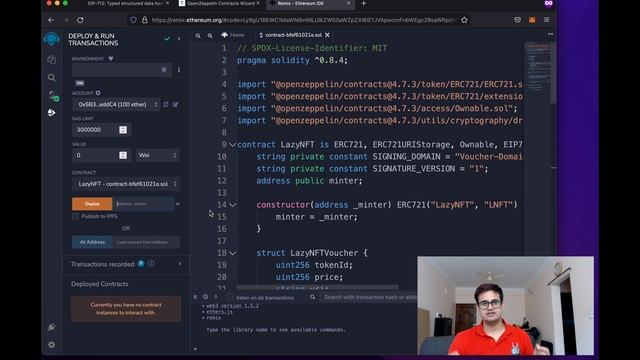Image resolution: width=640 pixels, height=360 pixels.
Task: Collapse the contract LazyNFT fold on line 9
Action: tap(232, 144)
